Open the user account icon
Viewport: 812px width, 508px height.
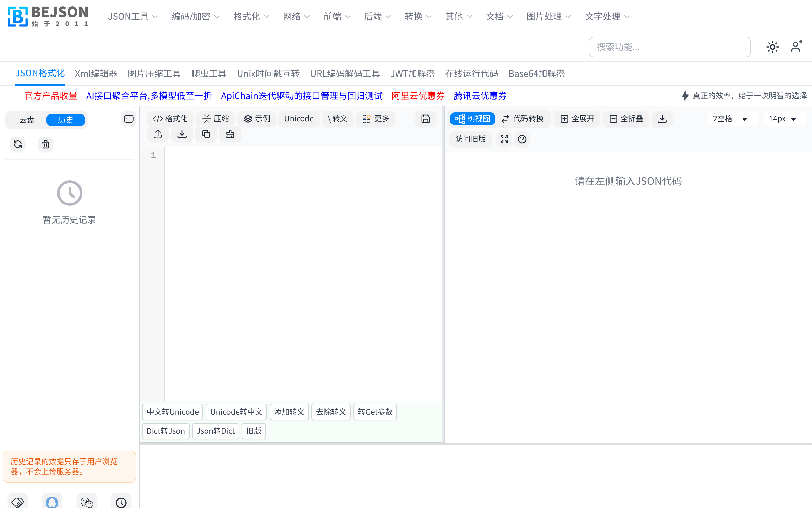(x=796, y=47)
